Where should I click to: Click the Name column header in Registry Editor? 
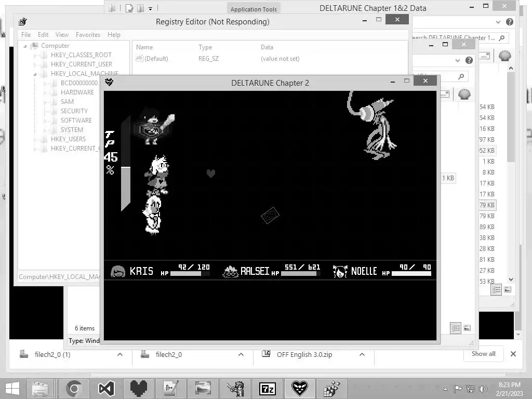144,47
